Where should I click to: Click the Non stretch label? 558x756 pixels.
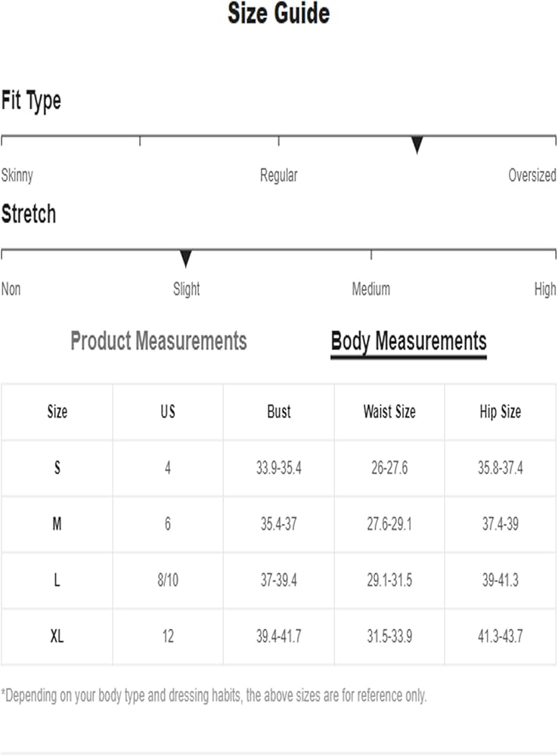point(11,289)
